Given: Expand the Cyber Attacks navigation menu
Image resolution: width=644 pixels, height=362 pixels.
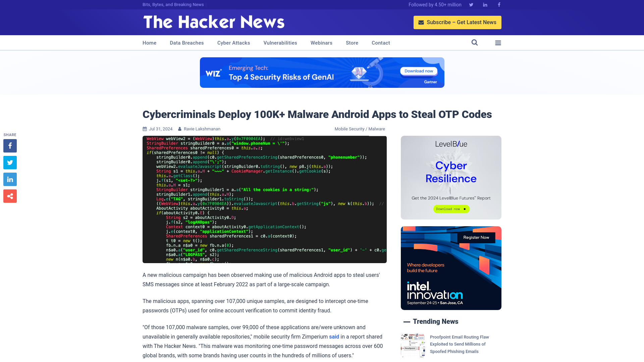Looking at the screenshot, I should [x=233, y=43].
